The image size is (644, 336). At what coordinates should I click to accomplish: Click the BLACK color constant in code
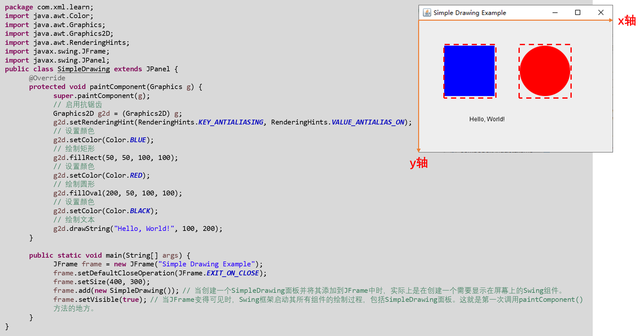coord(140,211)
